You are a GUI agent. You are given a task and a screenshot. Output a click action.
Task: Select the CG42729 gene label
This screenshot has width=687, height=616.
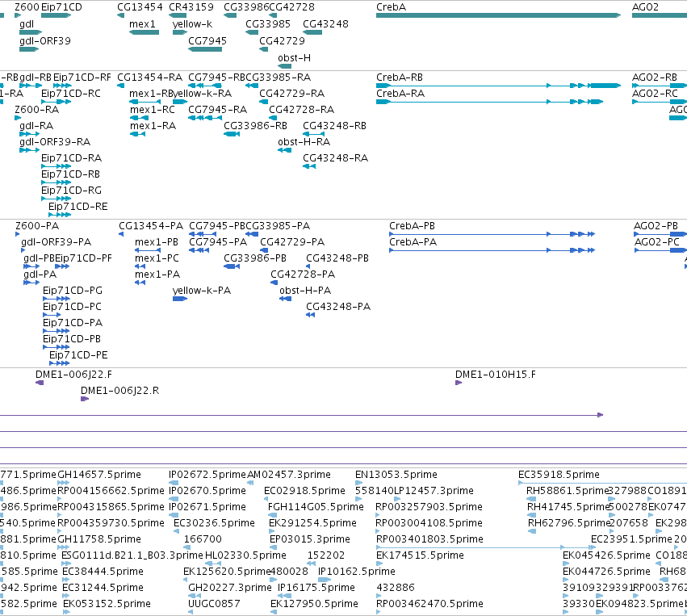point(282,41)
